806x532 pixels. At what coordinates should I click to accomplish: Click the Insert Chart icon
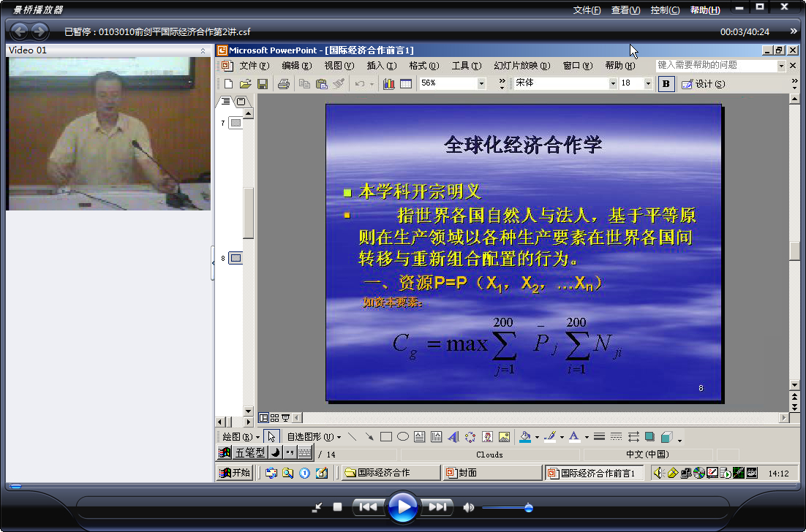pyautogui.click(x=388, y=84)
